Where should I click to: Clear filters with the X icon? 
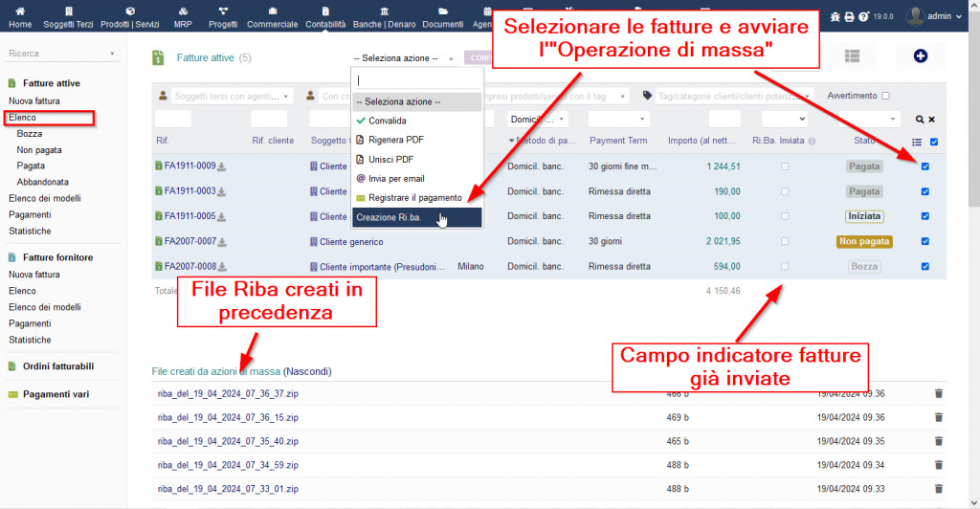coord(931,120)
